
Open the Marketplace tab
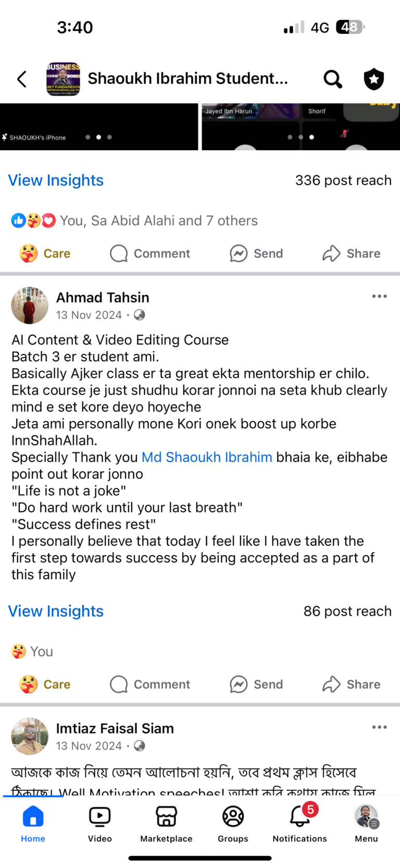(x=166, y=823)
